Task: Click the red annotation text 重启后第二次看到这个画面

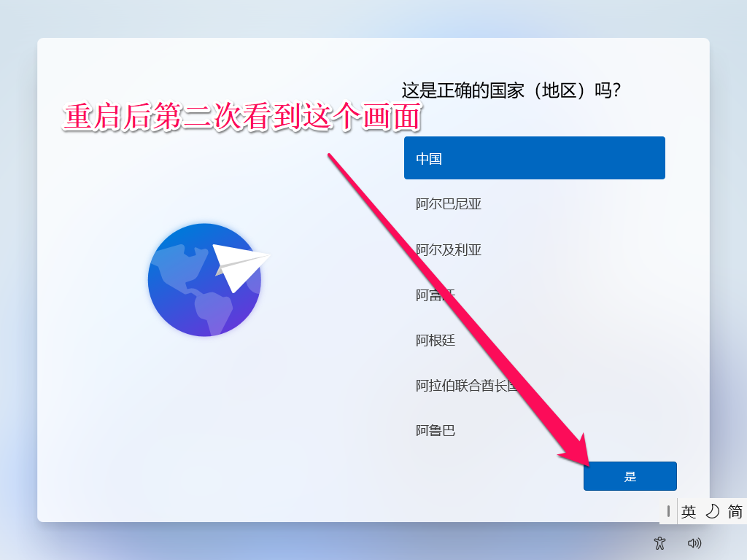Action: point(242,117)
